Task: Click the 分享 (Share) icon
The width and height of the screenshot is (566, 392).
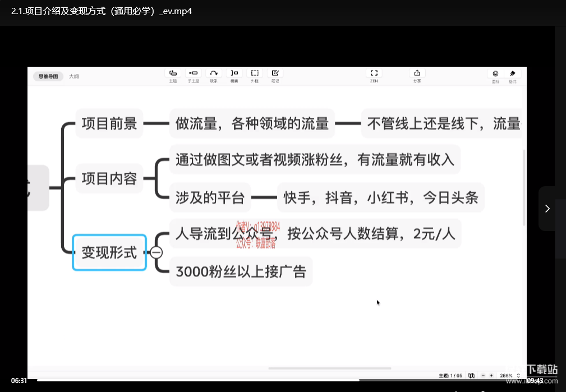Action: coord(417,73)
